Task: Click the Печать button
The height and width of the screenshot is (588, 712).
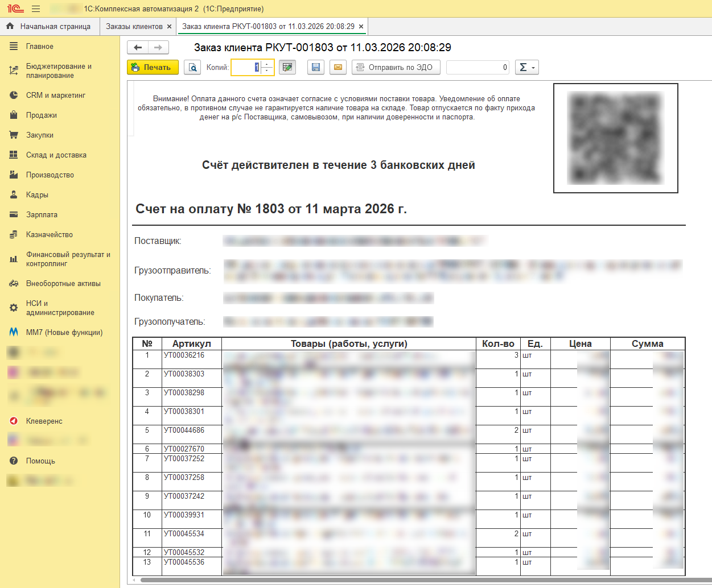Action: pyautogui.click(x=153, y=67)
